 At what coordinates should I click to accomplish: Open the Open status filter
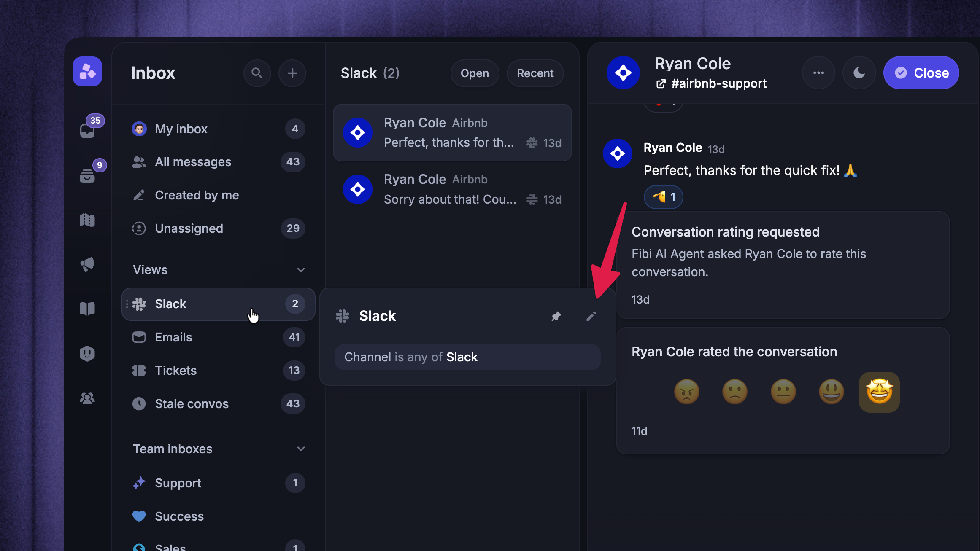pyautogui.click(x=475, y=73)
